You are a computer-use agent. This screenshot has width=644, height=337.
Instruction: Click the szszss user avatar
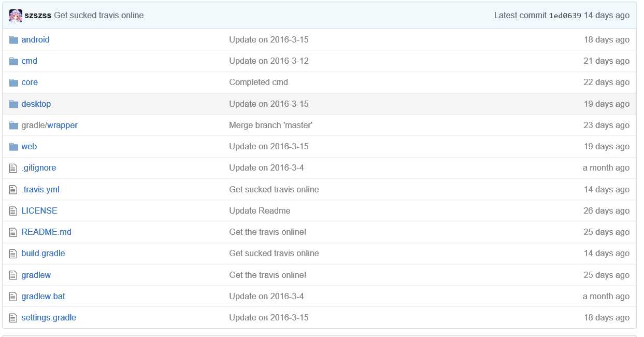(x=16, y=16)
